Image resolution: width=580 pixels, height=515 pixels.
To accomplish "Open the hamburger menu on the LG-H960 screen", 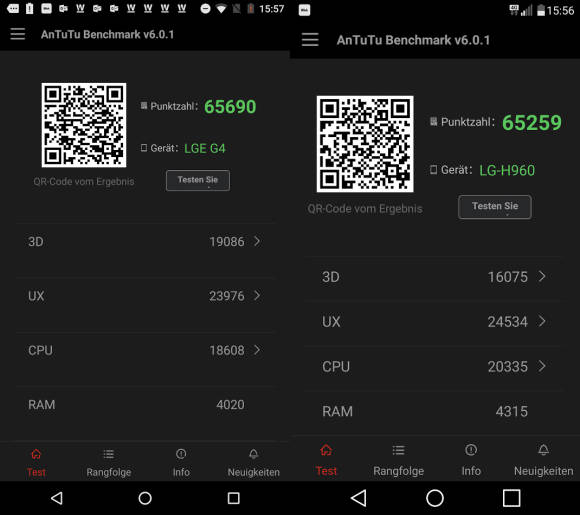I will [310, 40].
